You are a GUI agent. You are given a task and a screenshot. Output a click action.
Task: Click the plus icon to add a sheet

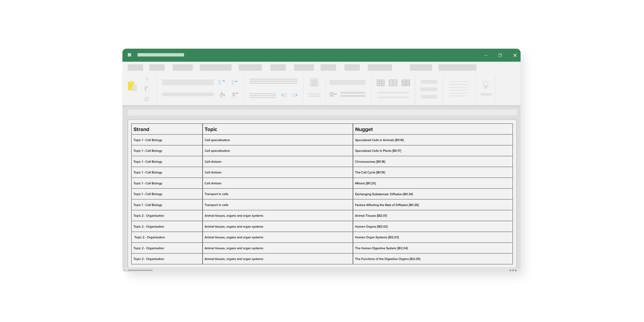point(124,270)
